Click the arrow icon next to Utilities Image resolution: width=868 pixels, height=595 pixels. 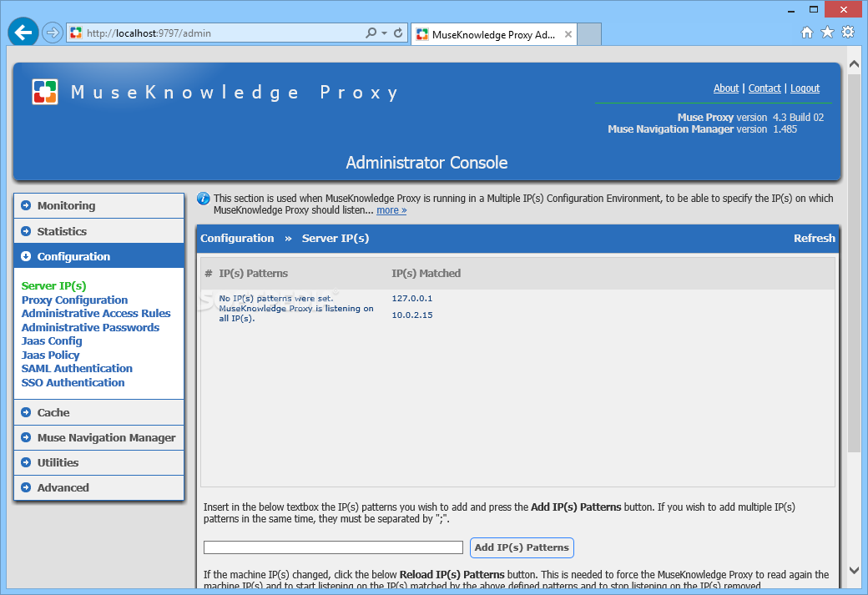point(26,462)
